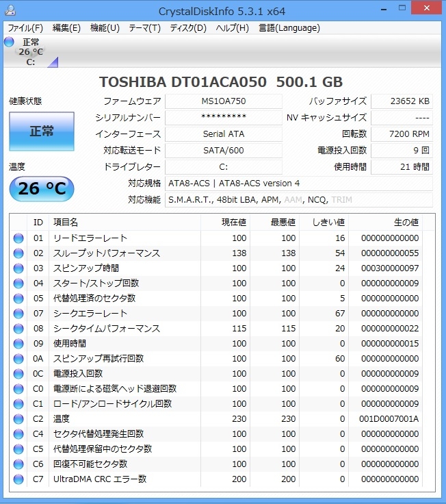Click the status icon of row 03 スピンアップ時間

coord(18,268)
